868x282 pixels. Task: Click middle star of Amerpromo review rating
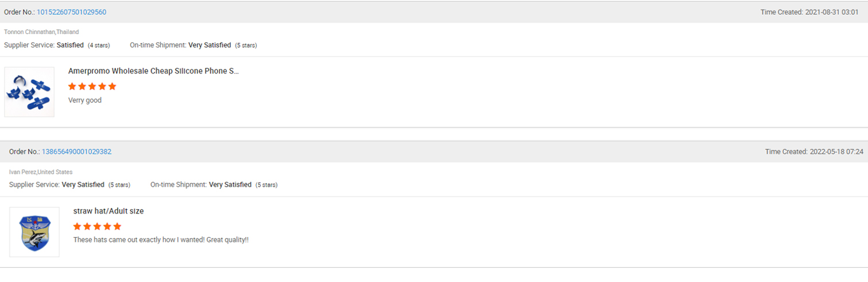(92, 86)
